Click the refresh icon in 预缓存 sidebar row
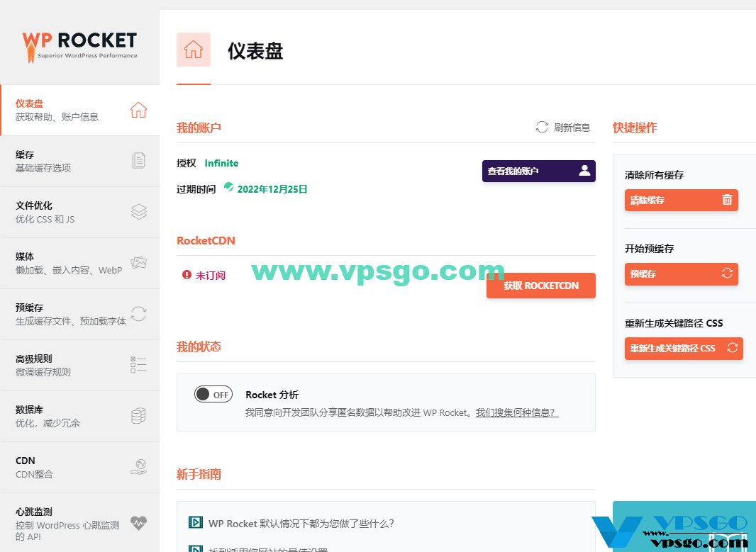756x552 pixels. (x=138, y=314)
